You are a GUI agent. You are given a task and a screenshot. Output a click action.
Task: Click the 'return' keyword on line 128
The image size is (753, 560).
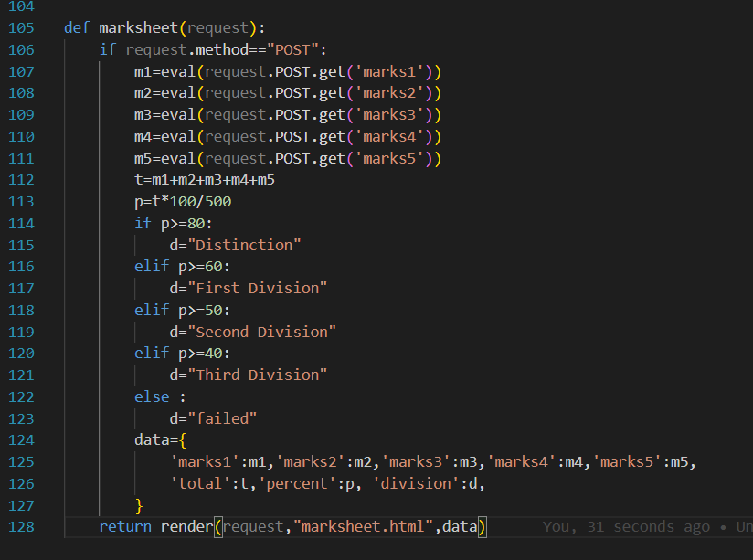(125, 527)
